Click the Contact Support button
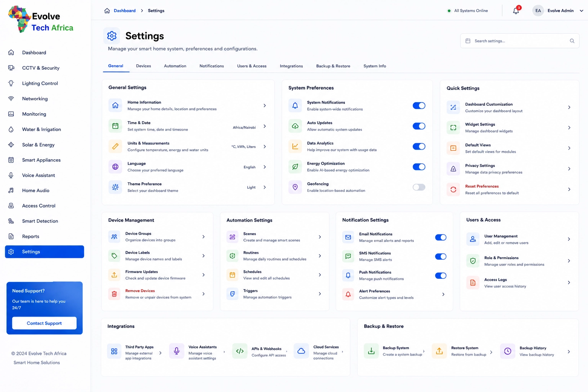 click(44, 323)
